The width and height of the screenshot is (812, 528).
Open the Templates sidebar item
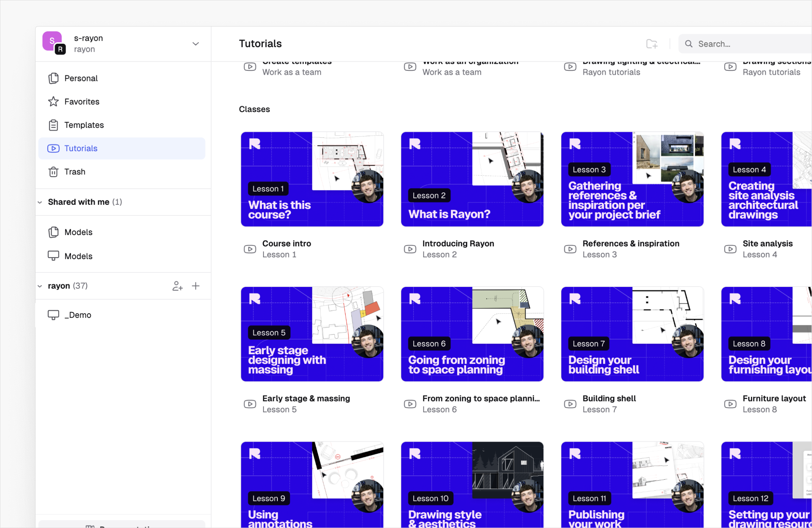(x=84, y=125)
